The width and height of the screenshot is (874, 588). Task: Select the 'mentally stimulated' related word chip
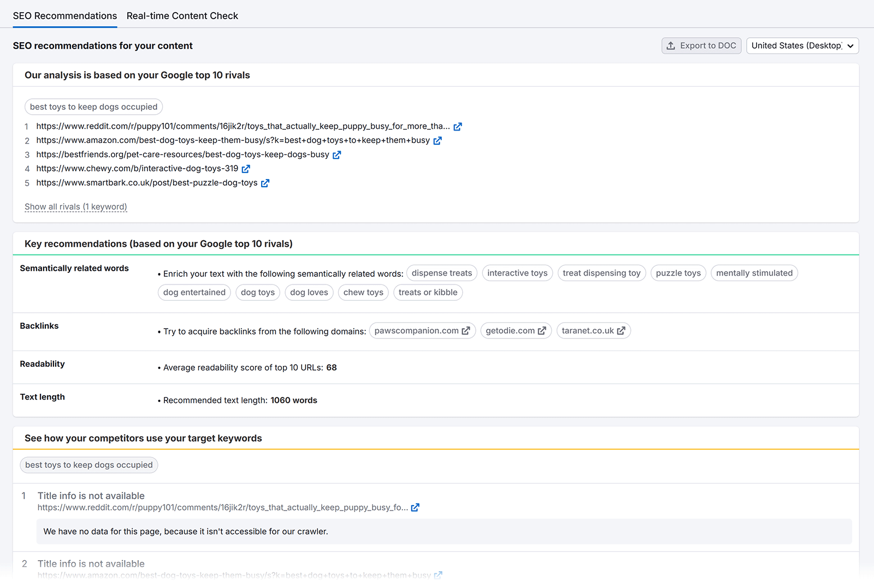click(754, 273)
